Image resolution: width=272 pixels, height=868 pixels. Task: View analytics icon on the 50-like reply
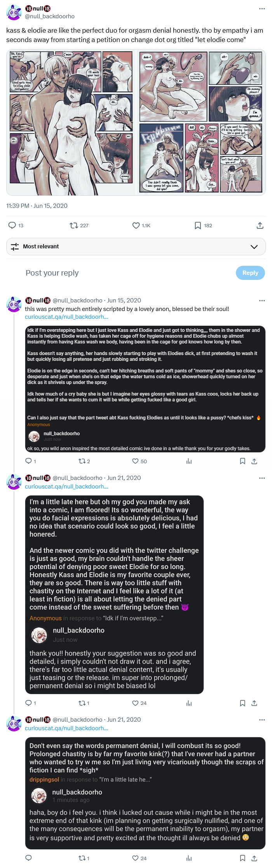click(189, 461)
